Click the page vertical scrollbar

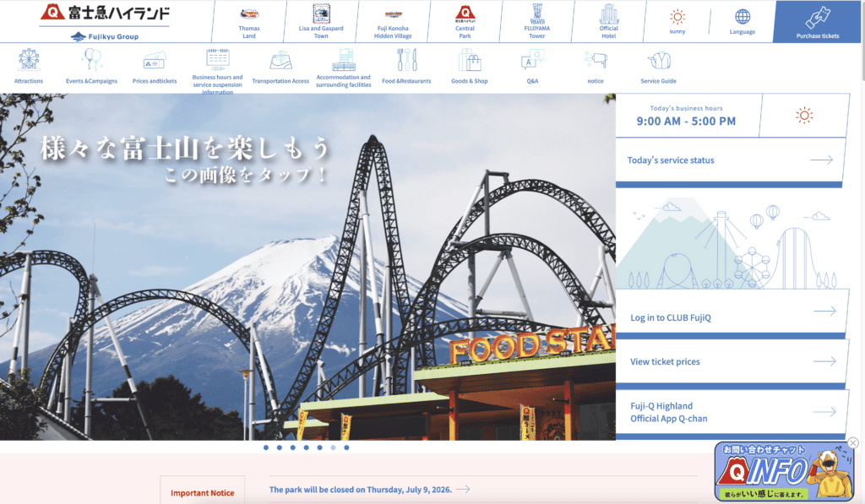pyautogui.click(x=862, y=41)
